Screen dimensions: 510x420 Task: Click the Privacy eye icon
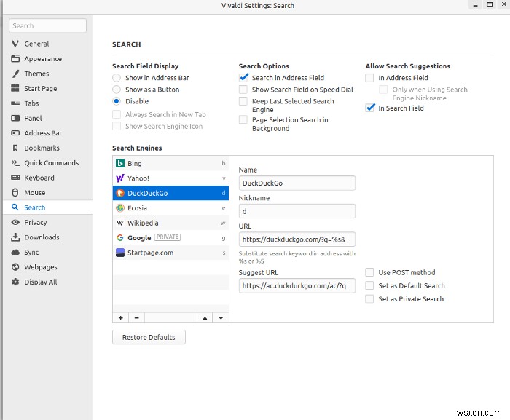[x=15, y=222]
